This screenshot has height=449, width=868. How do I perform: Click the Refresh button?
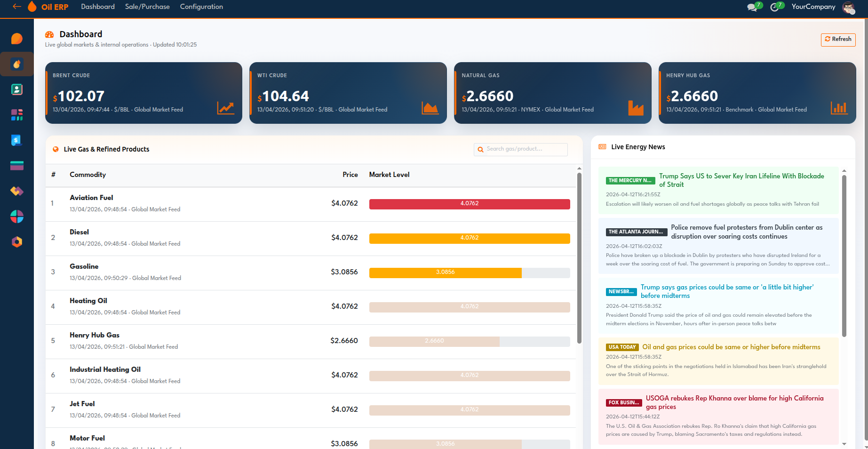(838, 40)
